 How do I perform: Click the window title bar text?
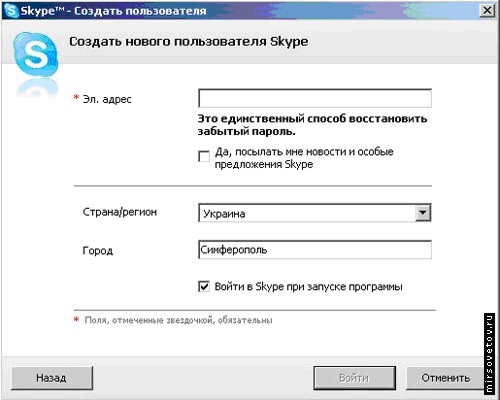113,11
